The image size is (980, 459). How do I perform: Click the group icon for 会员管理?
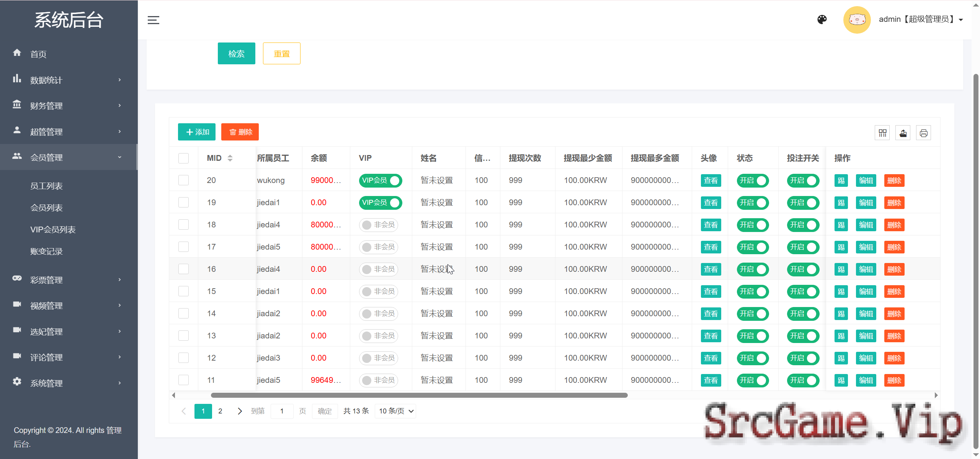point(17,156)
